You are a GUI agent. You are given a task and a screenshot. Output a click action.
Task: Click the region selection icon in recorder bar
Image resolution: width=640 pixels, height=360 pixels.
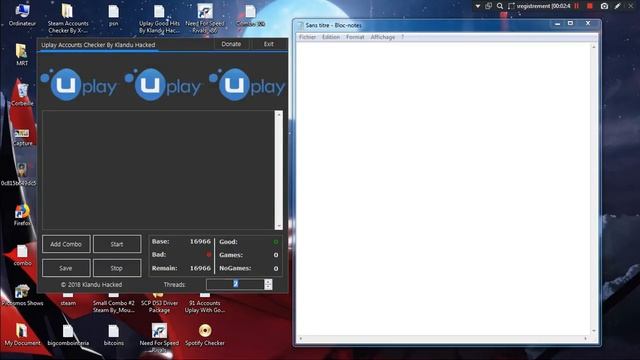tap(511, 6)
